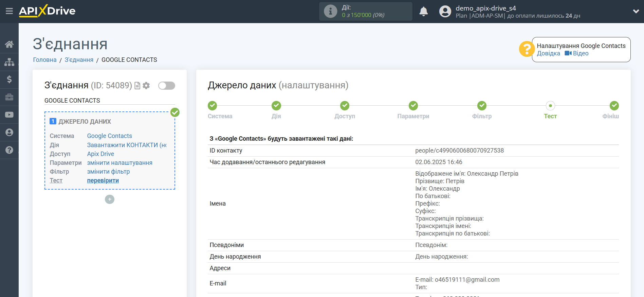Go to Home in the sidebar
This screenshot has width=644, height=297.
coord(9,44)
